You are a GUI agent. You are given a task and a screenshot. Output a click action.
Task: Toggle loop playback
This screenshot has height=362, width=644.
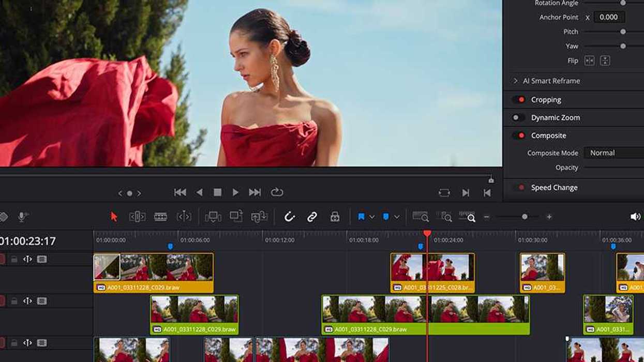click(277, 192)
